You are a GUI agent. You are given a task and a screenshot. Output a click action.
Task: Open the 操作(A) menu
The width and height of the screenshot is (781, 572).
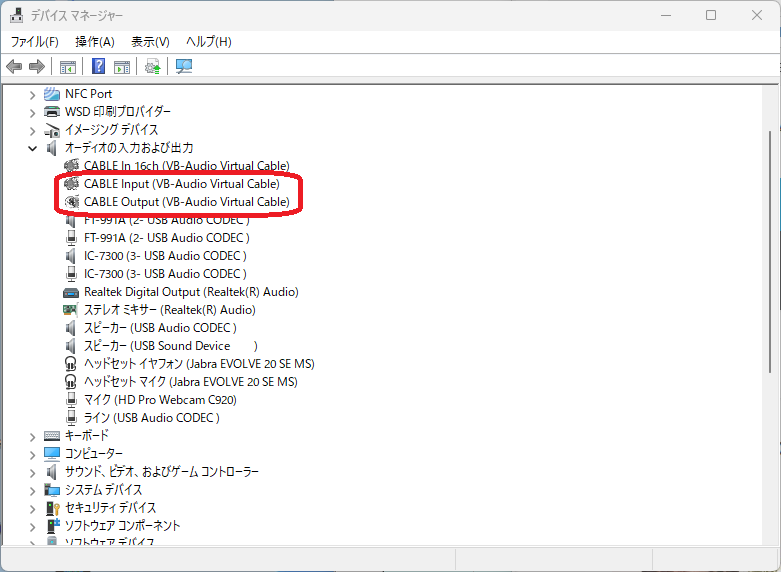coord(95,41)
